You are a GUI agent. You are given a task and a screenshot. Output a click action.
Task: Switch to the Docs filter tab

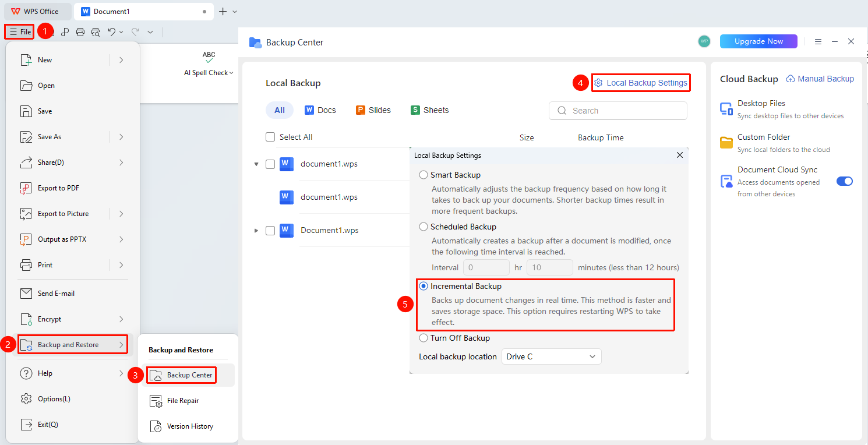click(320, 110)
